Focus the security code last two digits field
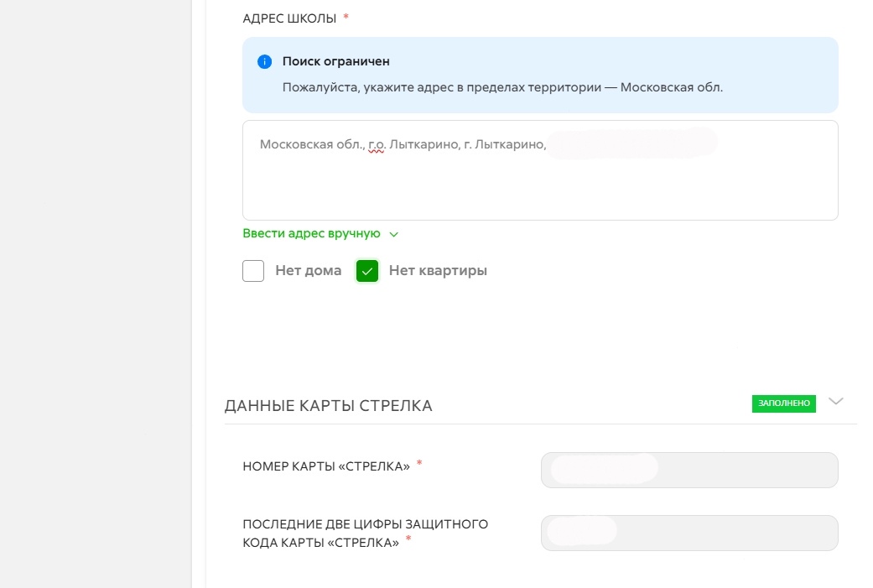This screenshot has height=588, width=873. tap(689, 533)
